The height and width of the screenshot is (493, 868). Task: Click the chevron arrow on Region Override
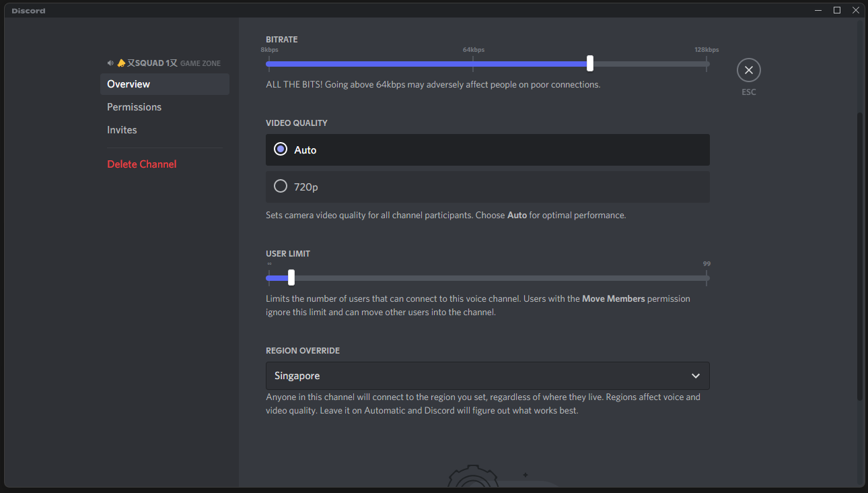click(x=696, y=376)
